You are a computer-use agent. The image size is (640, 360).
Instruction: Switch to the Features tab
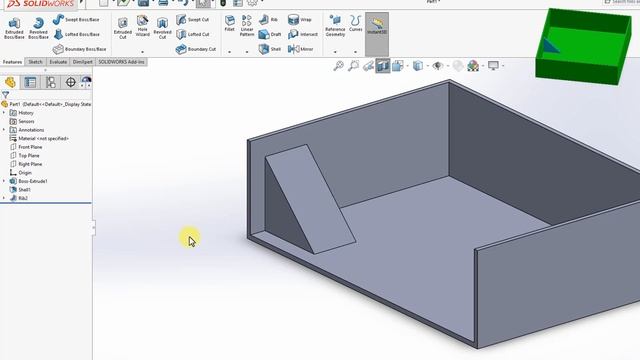[x=12, y=62]
